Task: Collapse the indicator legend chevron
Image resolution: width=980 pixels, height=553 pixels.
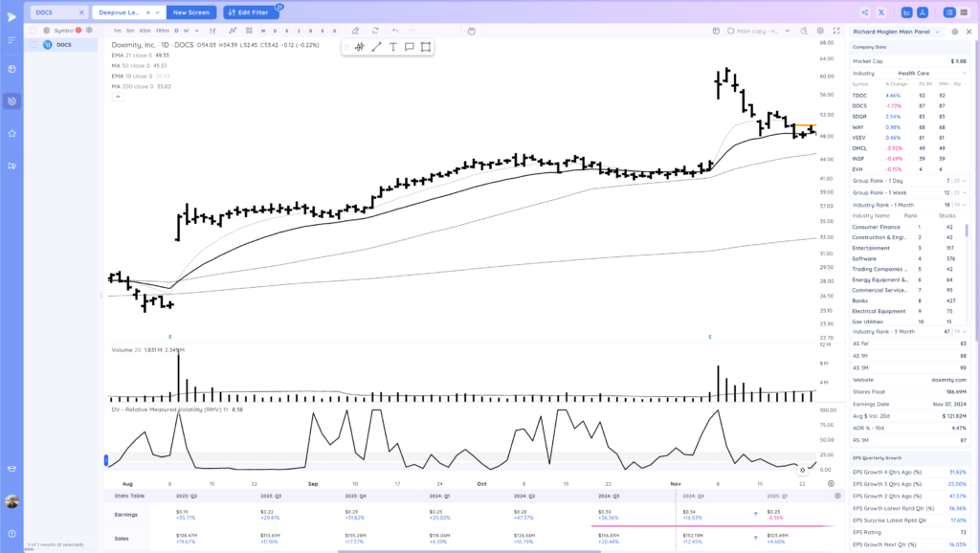Action: pos(118,97)
